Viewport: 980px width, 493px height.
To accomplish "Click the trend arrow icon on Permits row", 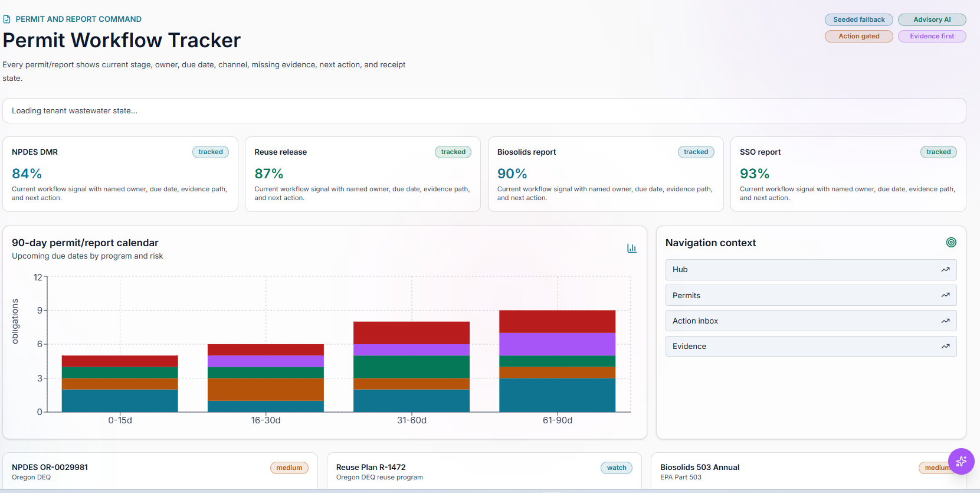I will point(945,295).
